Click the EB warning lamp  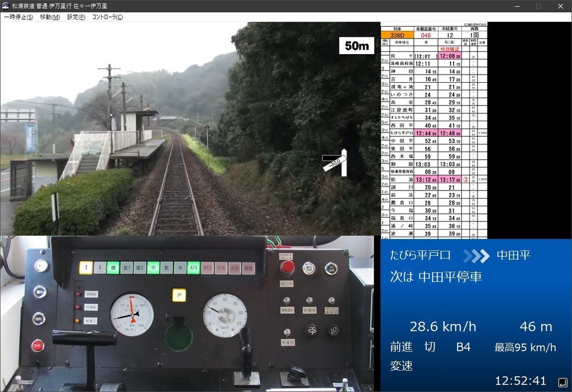(x=221, y=267)
